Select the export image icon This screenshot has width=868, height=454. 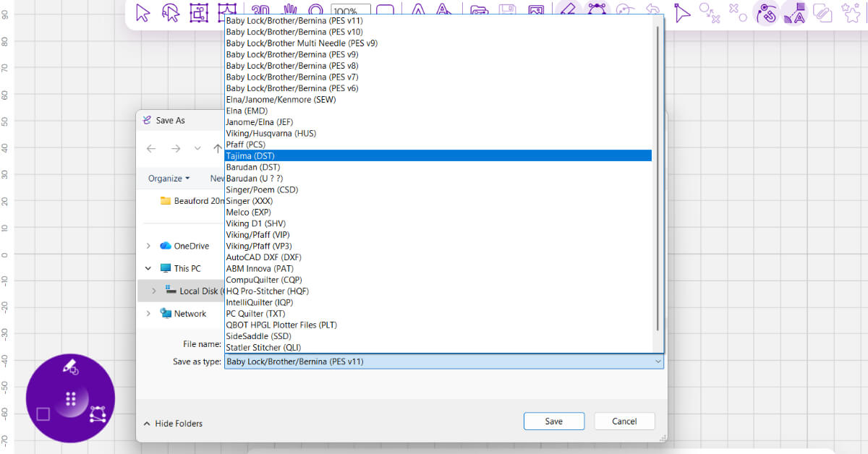tap(536, 9)
